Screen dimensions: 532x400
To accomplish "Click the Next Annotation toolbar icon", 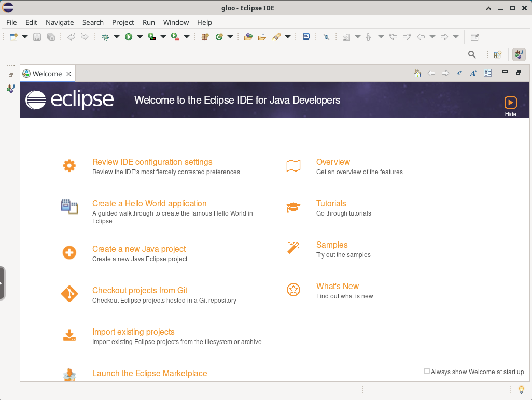I will (x=346, y=37).
